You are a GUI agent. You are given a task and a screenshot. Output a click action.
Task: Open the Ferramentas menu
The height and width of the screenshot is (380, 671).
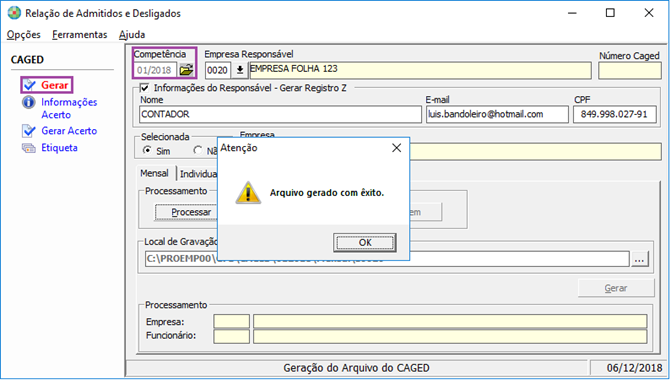(80, 35)
